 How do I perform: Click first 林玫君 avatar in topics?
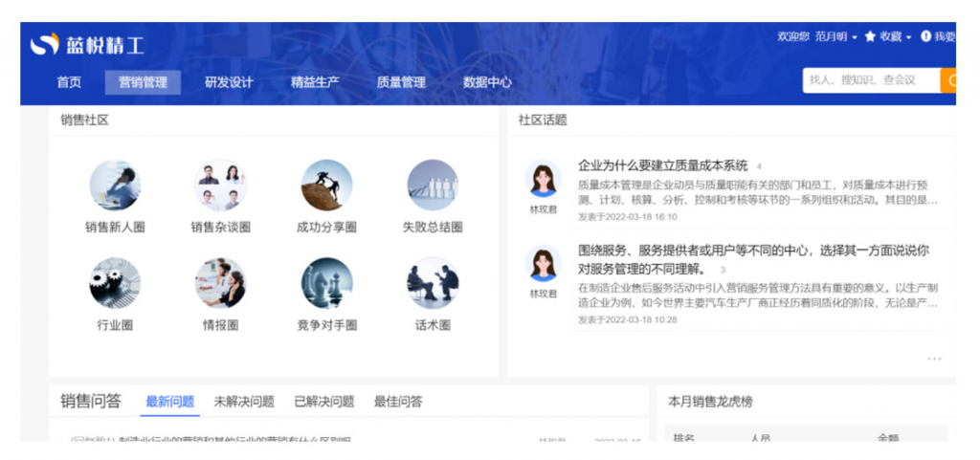point(543,180)
